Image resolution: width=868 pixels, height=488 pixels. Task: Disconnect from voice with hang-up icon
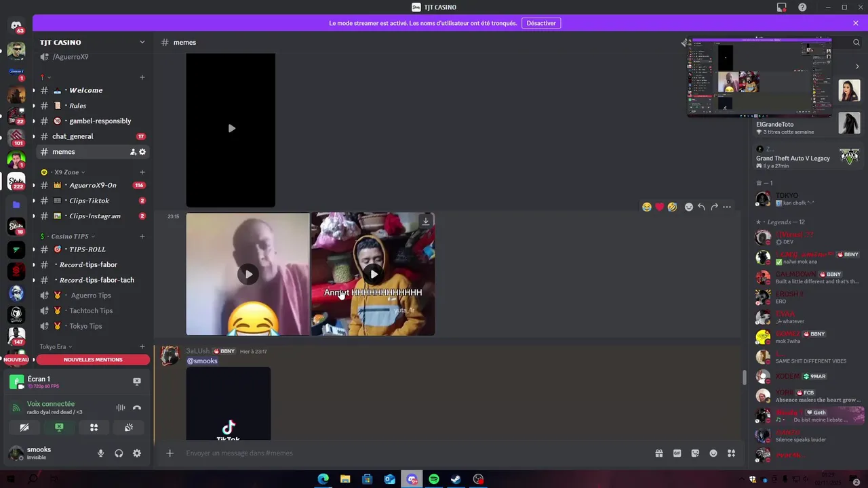coord(137,407)
